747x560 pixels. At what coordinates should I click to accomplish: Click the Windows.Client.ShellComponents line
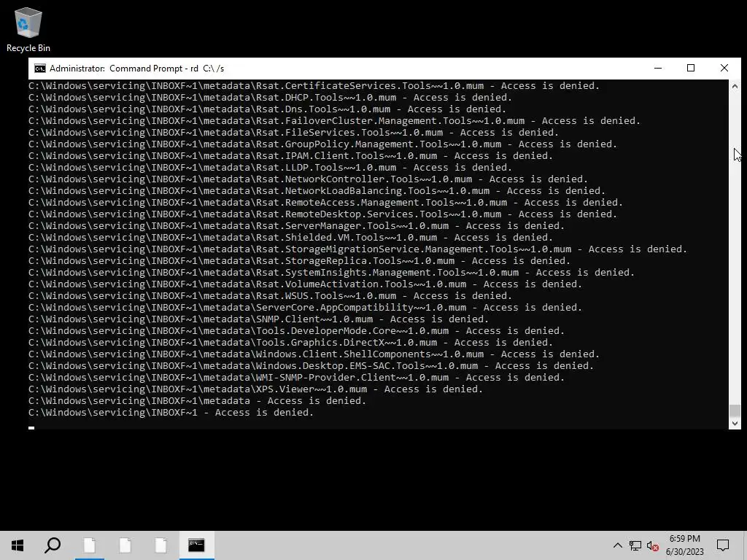click(x=314, y=354)
